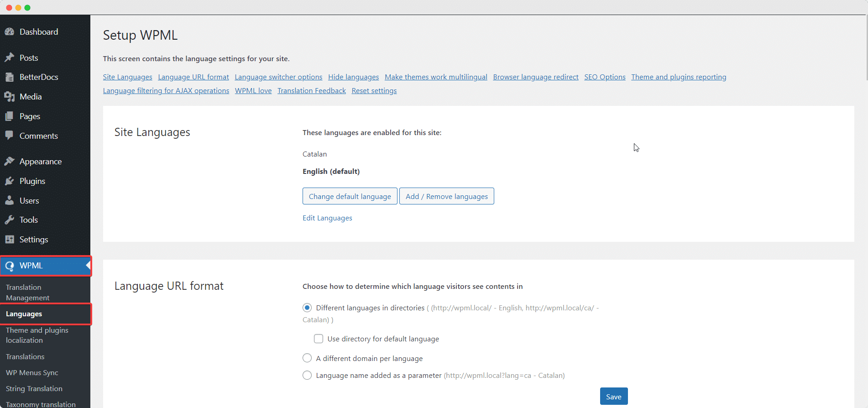Select Different languages in directories option
Viewport: 868px width, 408px height.
pyautogui.click(x=307, y=308)
